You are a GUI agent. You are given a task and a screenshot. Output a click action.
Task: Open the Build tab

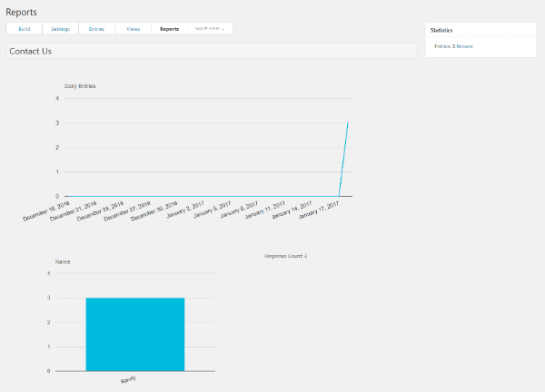point(25,29)
